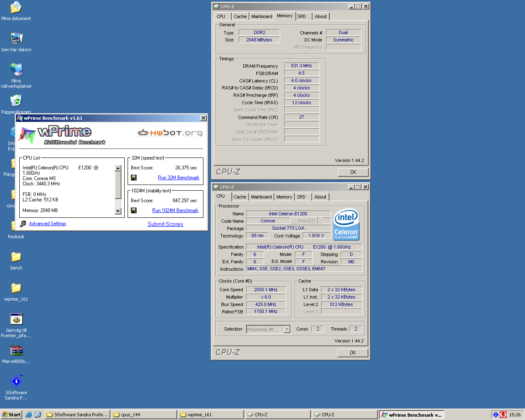
Task: Click the Size 2048 MBytes field
Action: tap(259, 40)
